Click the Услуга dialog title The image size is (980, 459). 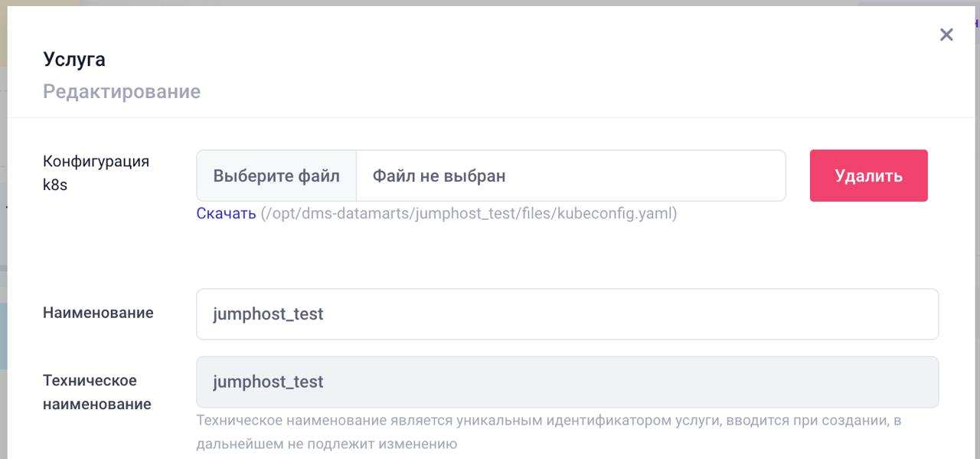[74, 59]
